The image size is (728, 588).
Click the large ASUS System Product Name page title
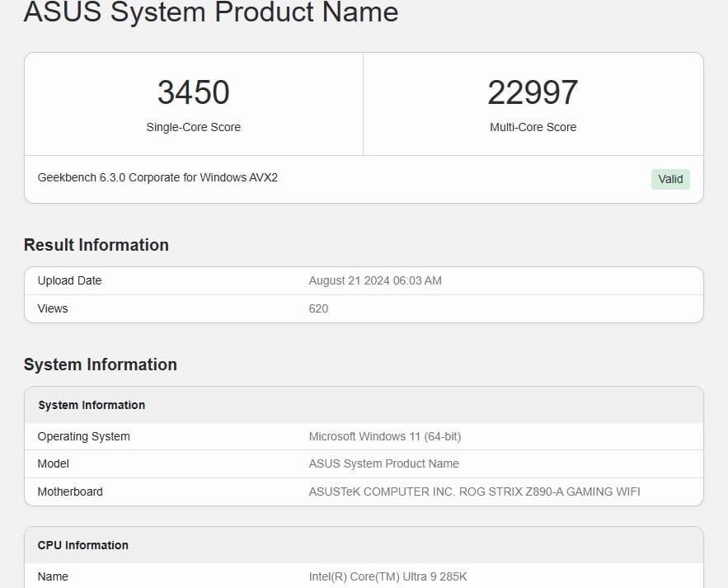coord(211,12)
